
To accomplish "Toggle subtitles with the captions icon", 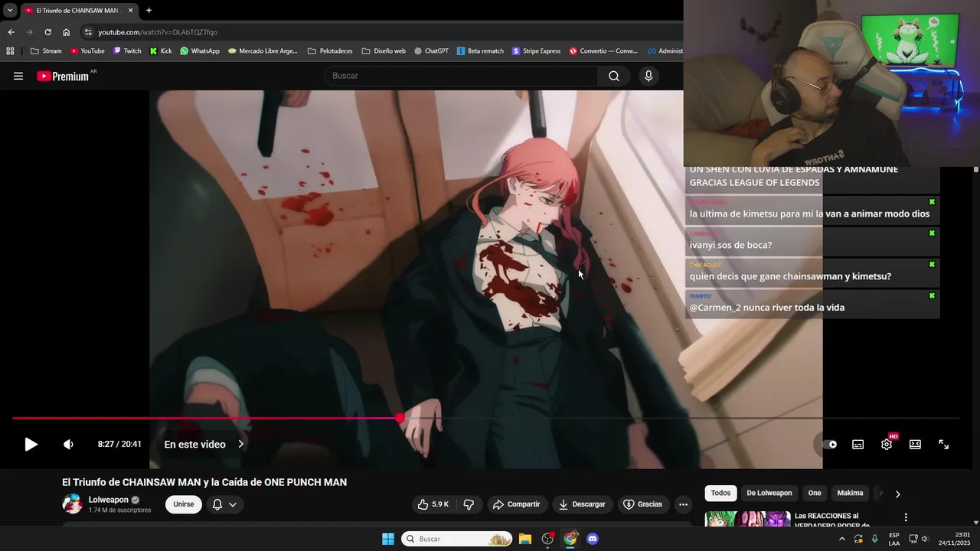I will [858, 444].
